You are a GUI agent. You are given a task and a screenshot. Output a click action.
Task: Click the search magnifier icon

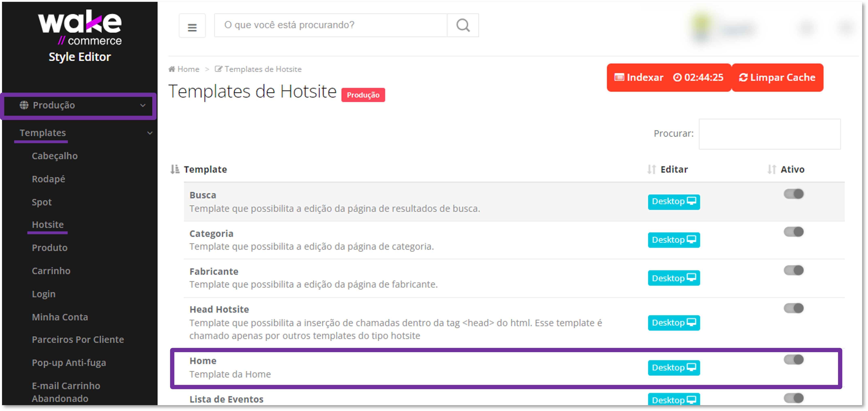[463, 25]
